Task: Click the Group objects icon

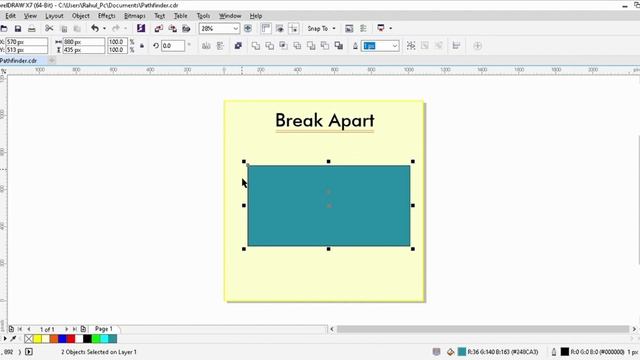Action: pos(411,46)
